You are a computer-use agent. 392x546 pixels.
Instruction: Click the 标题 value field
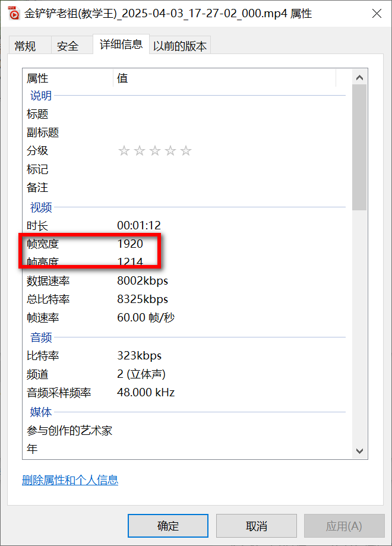[226, 114]
